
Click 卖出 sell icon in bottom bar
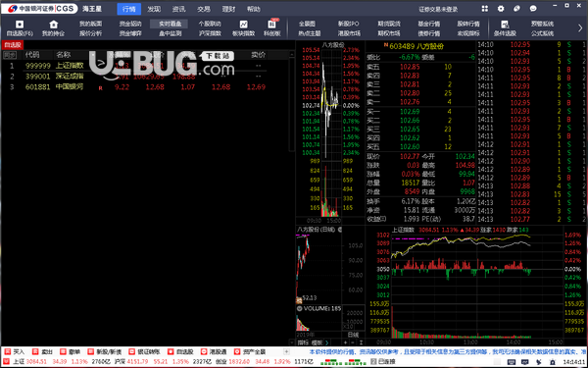(35, 352)
